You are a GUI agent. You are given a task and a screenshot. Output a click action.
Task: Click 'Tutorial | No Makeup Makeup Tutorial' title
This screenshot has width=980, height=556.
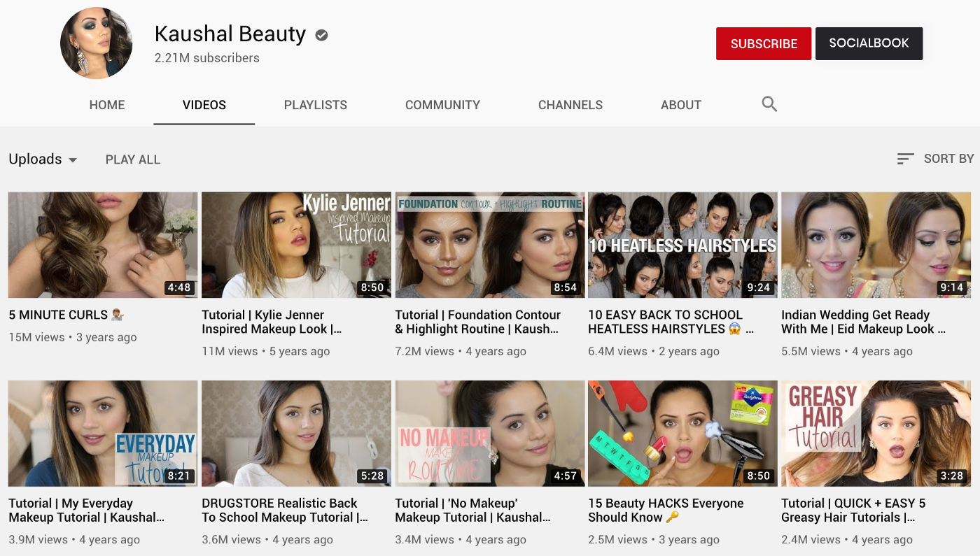pyautogui.click(x=472, y=510)
